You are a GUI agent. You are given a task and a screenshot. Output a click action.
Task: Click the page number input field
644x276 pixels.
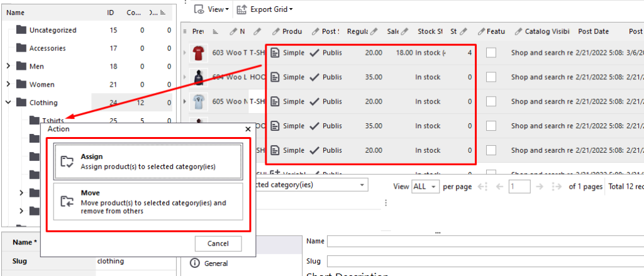pyautogui.click(x=519, y=187)
